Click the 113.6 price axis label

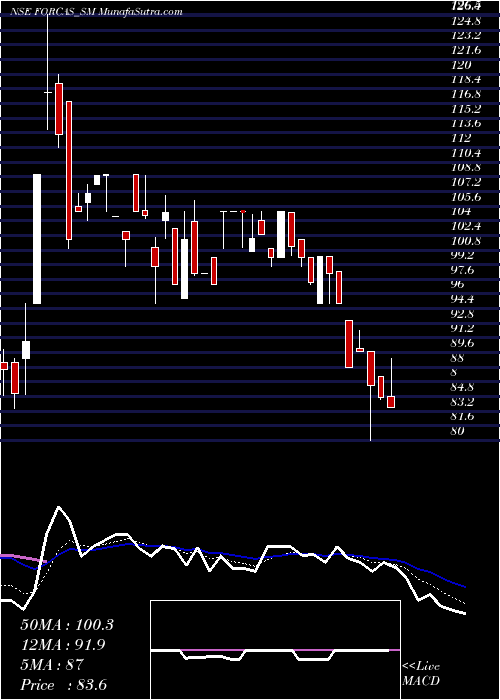pyautogui.click(x=467, y=124)
